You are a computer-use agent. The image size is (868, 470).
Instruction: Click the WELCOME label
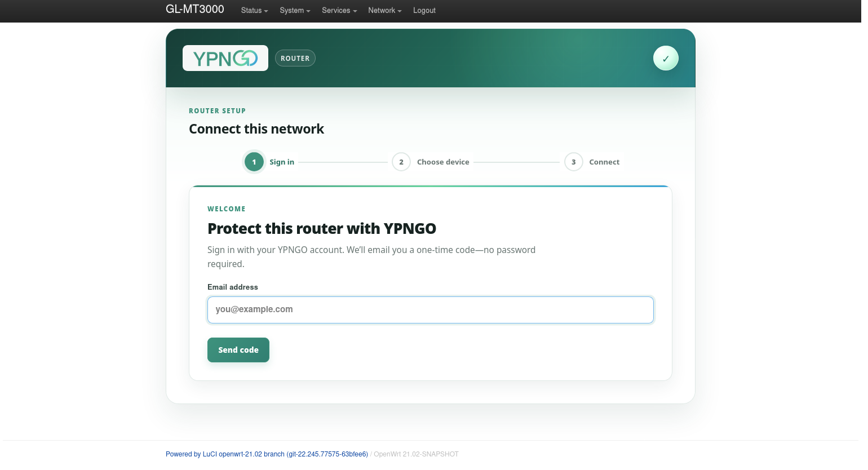point(227,209)
